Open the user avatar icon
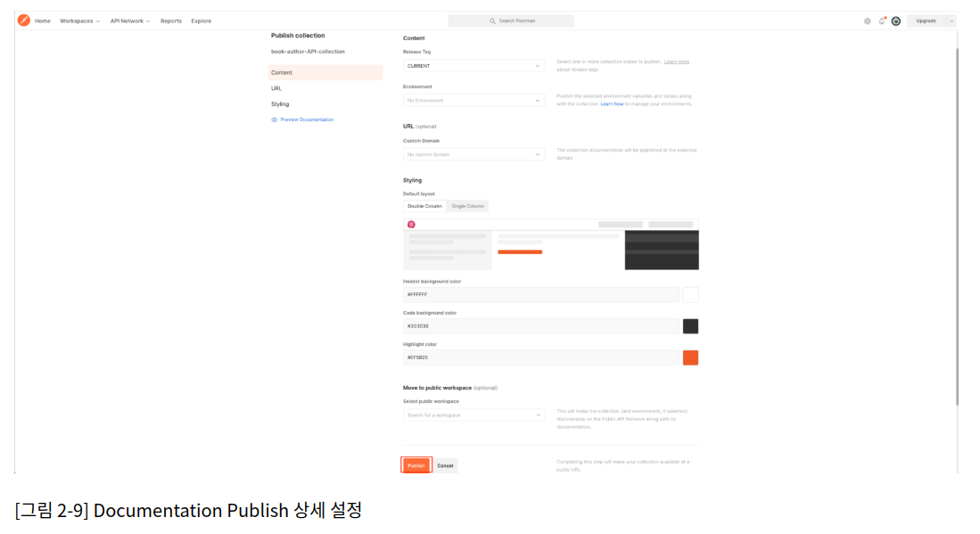 (896, 21)
